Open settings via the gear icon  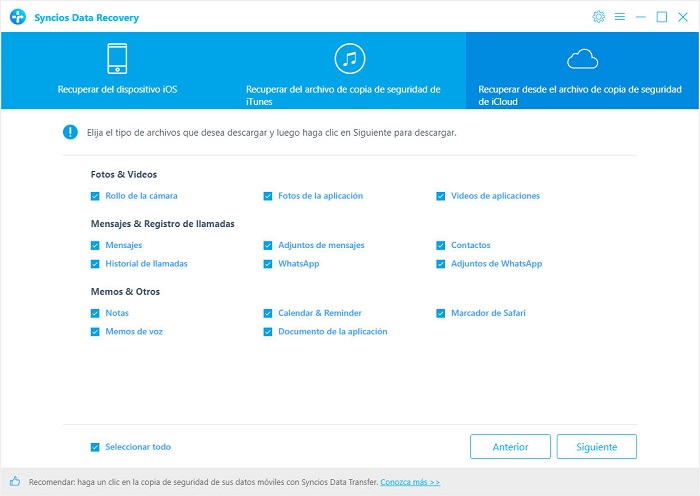pyautogui.click(x=598, y=17)
